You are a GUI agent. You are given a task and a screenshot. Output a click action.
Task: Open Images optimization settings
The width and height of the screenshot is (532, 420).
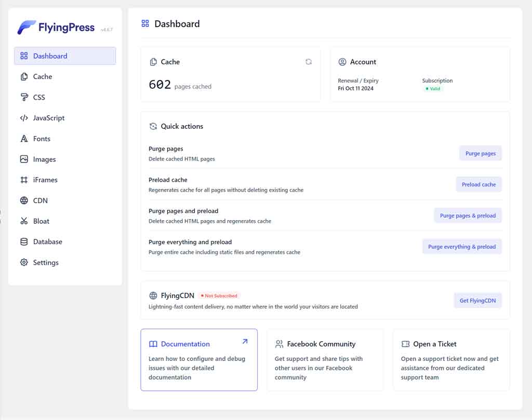click(42, 159)
